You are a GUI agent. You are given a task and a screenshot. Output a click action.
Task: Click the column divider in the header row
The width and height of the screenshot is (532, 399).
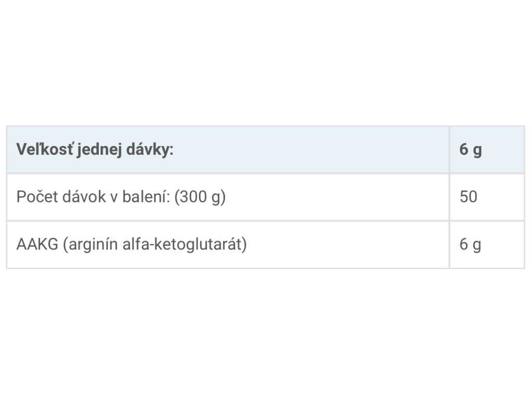[449, 150]
